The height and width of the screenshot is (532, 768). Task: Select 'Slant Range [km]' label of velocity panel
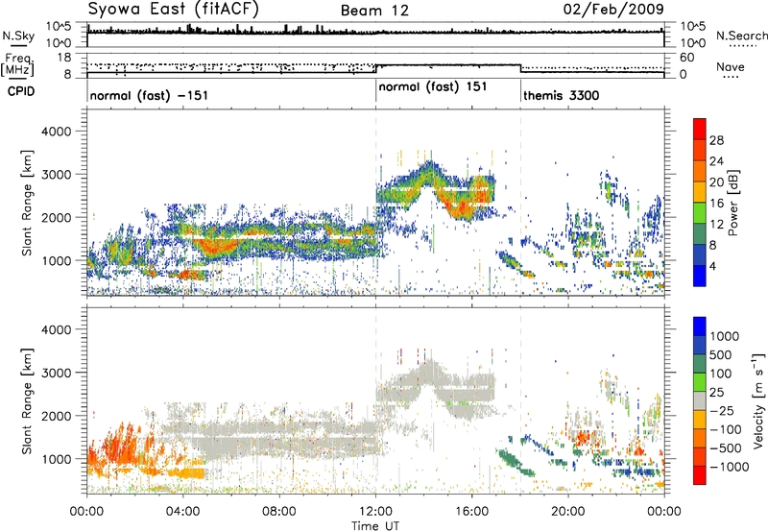(27, 401)
